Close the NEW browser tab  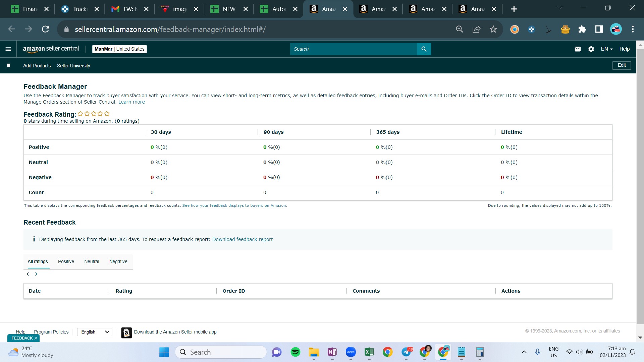point(246,9)
